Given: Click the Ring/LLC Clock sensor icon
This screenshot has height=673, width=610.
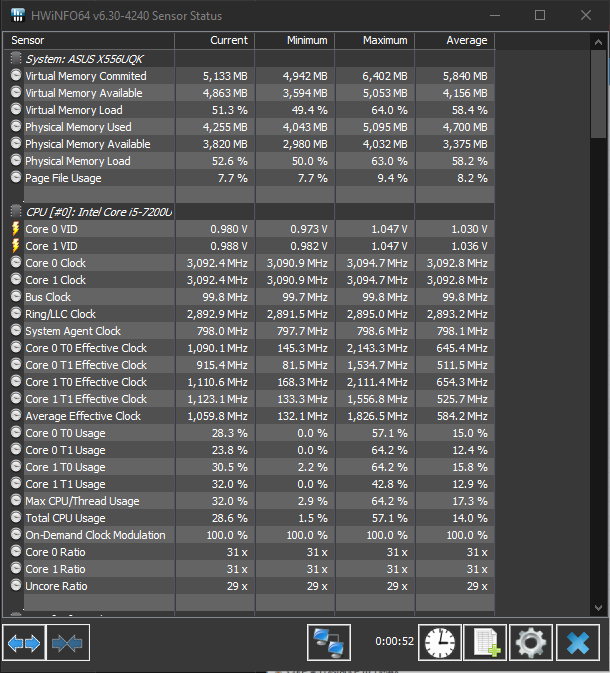Looking at the screenshot, I should click(x=16, y=313).
